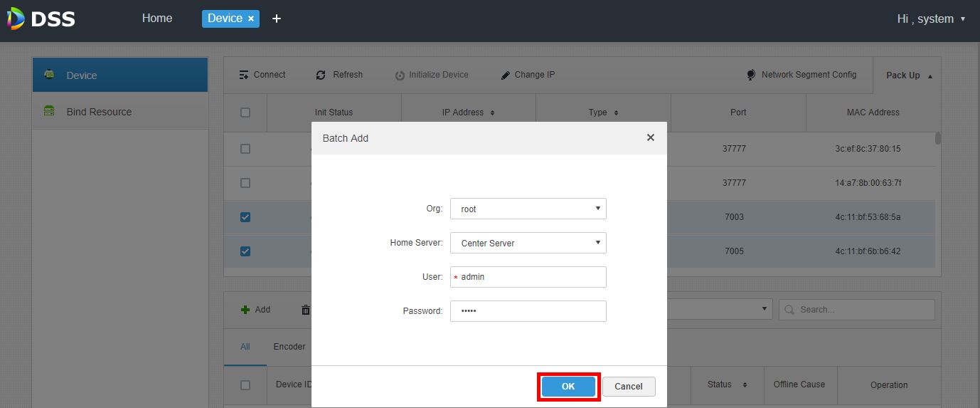
Task: Open a new tab with plus icon
Action: point(277,19)
